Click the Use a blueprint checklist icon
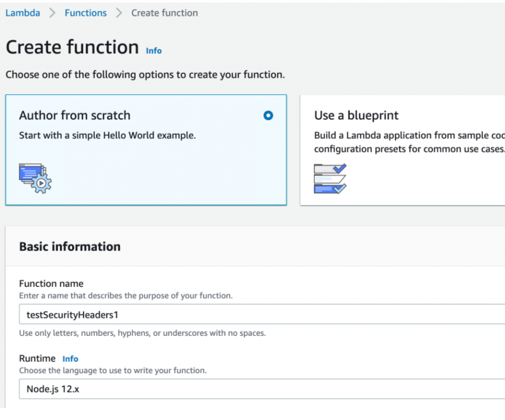Image resolution: width=505 pixels, height=420 pixels. pos(330,178)
